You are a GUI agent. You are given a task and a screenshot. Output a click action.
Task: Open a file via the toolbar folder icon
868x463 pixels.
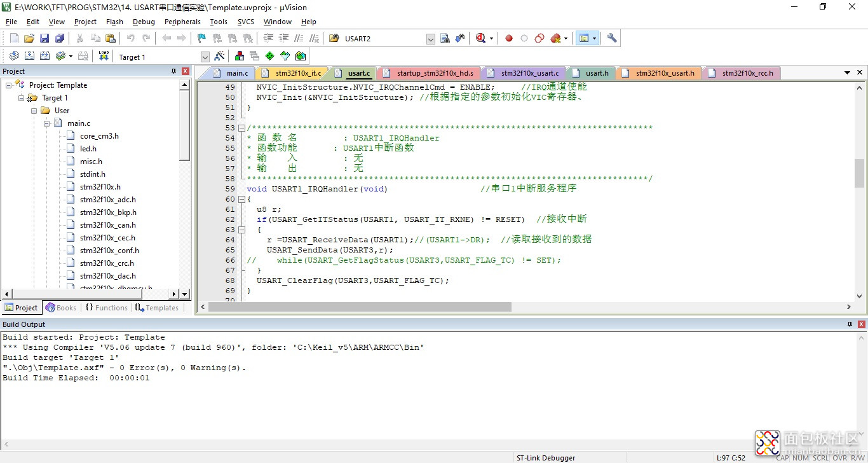(x=30, y=38)
